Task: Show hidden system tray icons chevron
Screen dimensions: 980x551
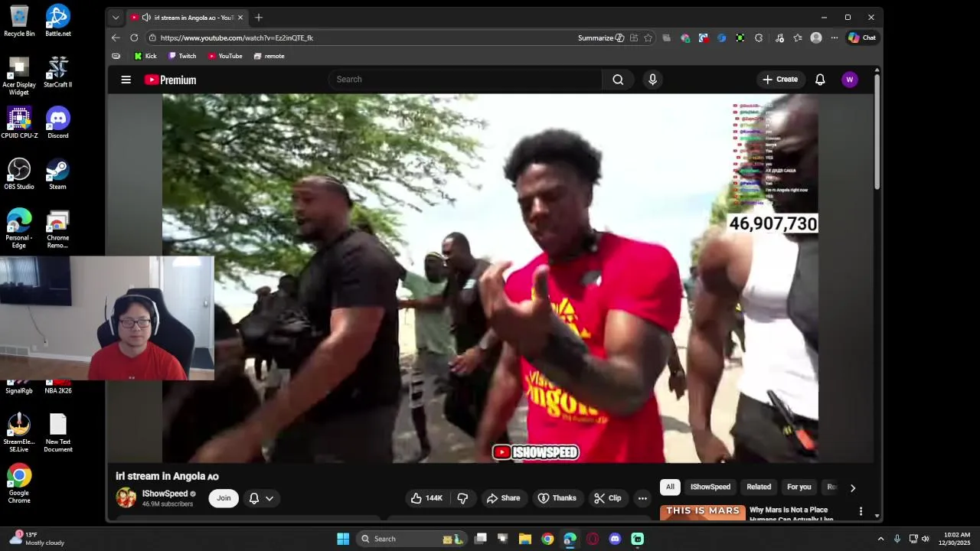Action: pyautogui.click(x=880, y=539)
